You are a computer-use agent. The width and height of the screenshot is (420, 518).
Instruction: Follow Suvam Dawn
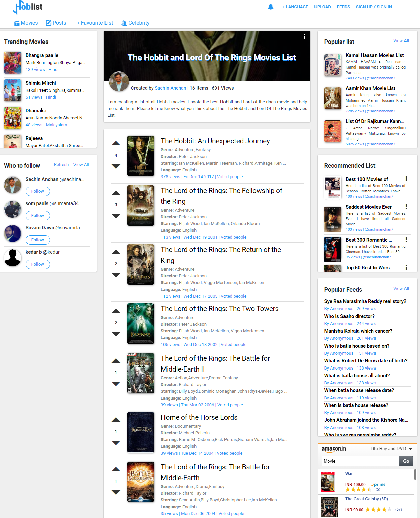coord(38,240)
